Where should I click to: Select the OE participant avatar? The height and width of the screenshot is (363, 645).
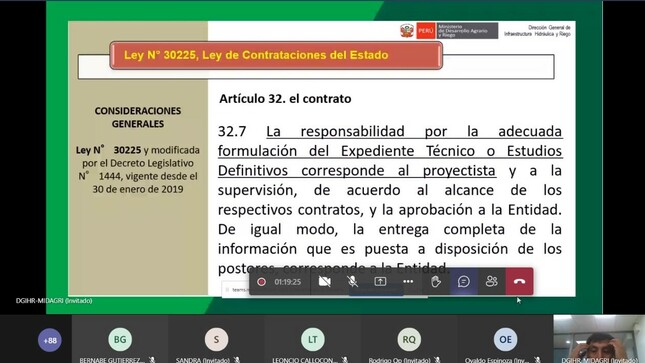pos(505,340)
